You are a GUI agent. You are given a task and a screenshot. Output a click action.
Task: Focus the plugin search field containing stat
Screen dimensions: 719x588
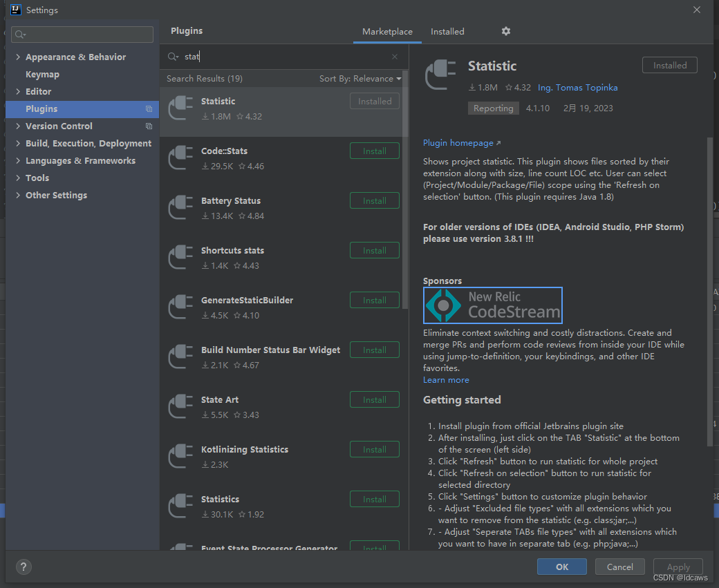coord(284,57)
